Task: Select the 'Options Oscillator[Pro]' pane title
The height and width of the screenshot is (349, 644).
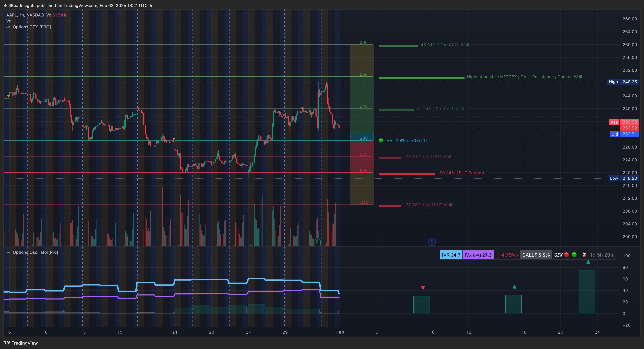Action: point(35,252)
